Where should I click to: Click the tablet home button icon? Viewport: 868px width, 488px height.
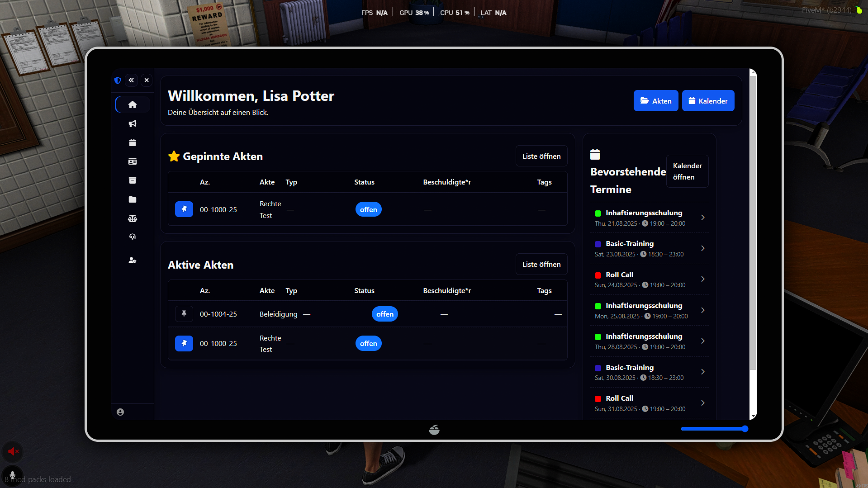click(434, 430)
